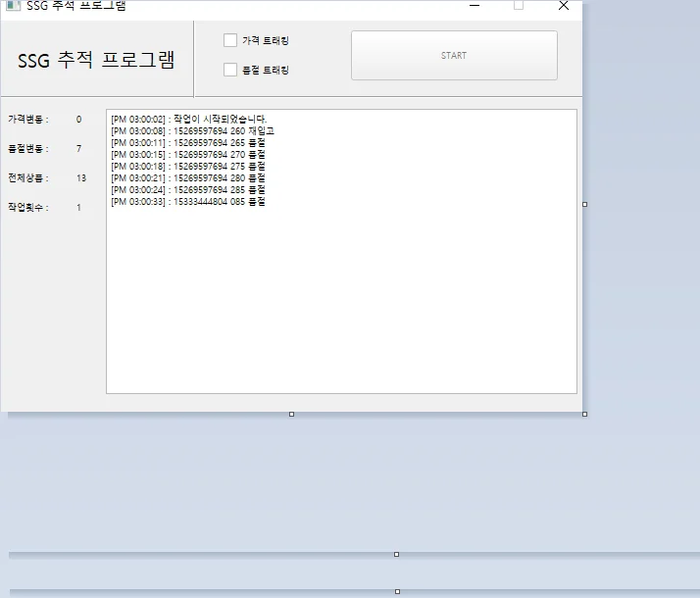Screen dimensions: 700x598
Task: Click the 품절변동 value 7
Action: (79, 149)
